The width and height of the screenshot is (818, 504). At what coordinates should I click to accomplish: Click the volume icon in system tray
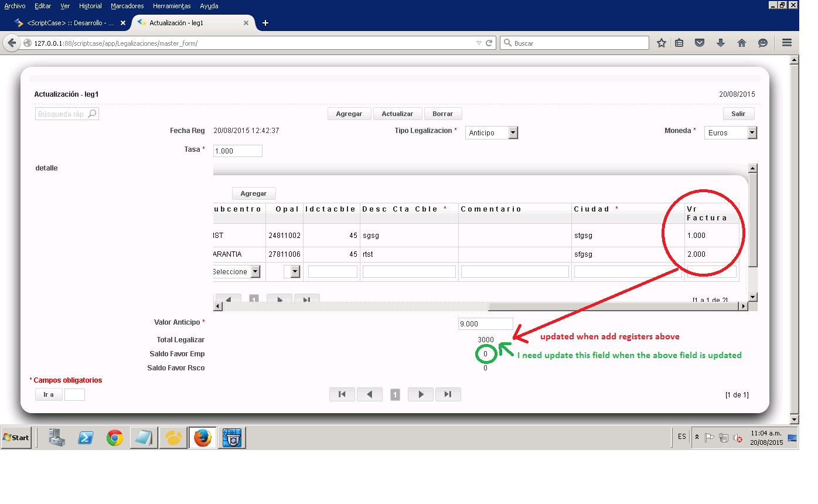pos(737,438)
